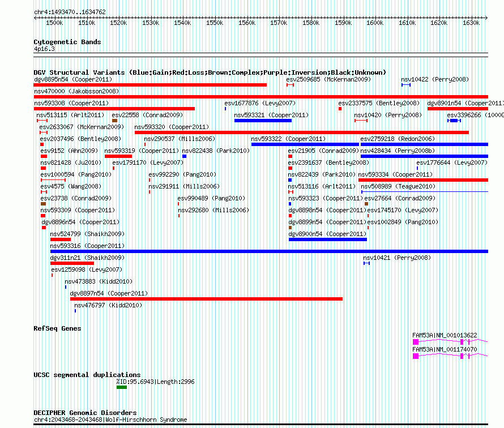Select the dgv8896n54 (Cooper2011) label

(x=80, y=222)
